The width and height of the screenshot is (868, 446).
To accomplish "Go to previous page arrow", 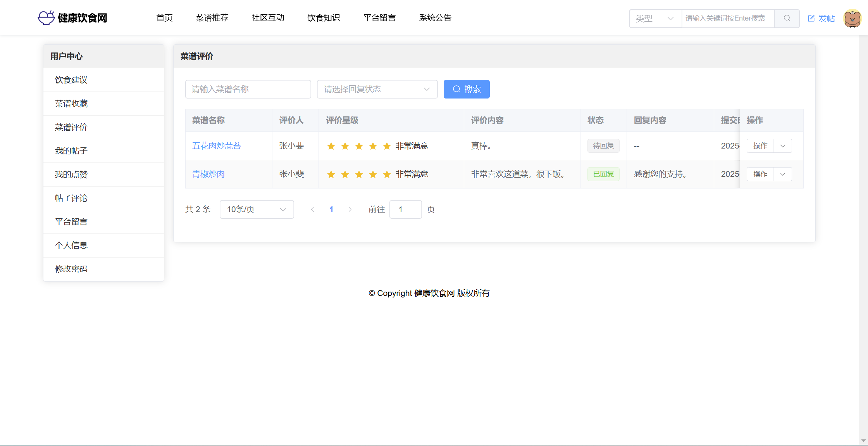I will 312,209.
